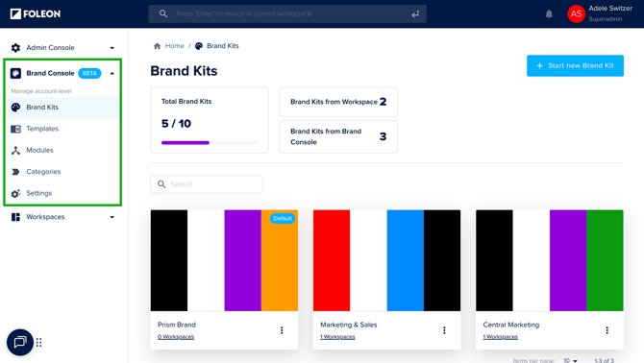Open Central Marketing 1 Workspaces link

[x=500, y=337]
